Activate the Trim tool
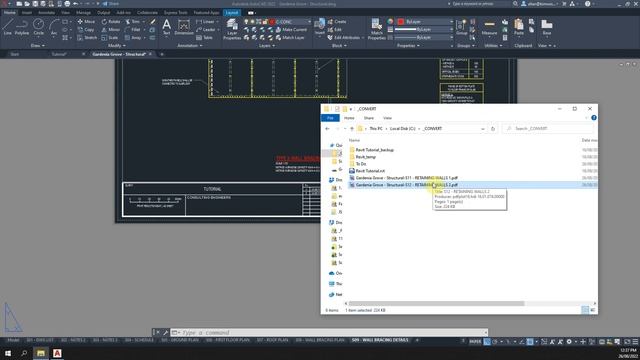The width and height of the screenshot is (640, 360). coord(133,22)
